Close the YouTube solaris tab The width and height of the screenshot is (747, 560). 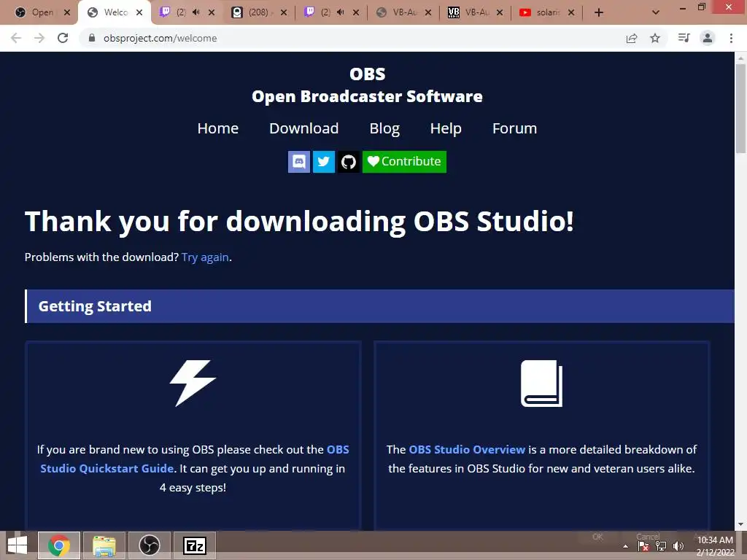pyautogui.click(x=571, y=12)
